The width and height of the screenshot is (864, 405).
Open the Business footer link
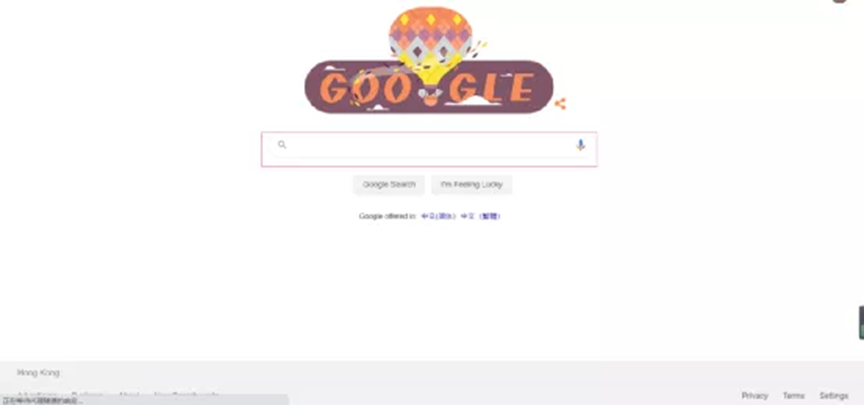click(x=87, y=395)
